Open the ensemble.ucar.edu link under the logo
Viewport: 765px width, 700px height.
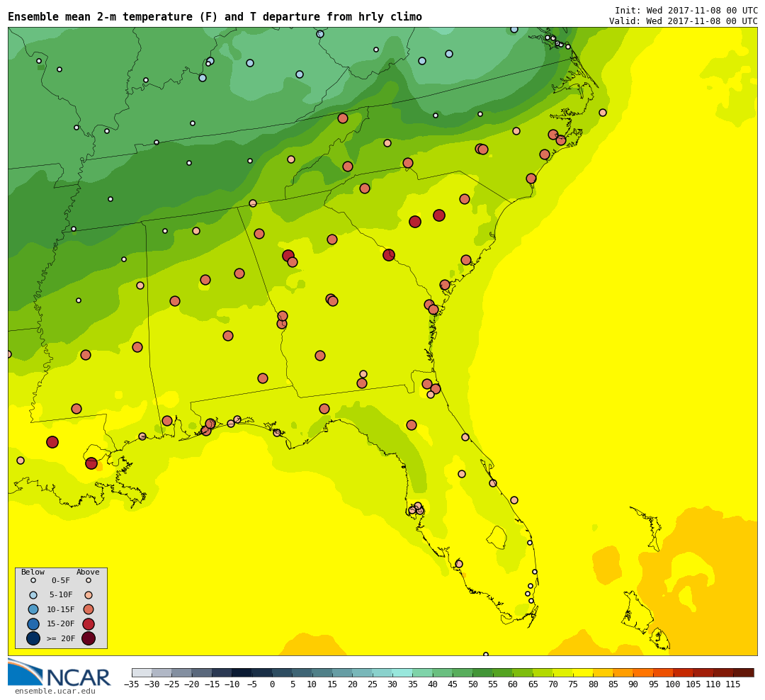55,691
